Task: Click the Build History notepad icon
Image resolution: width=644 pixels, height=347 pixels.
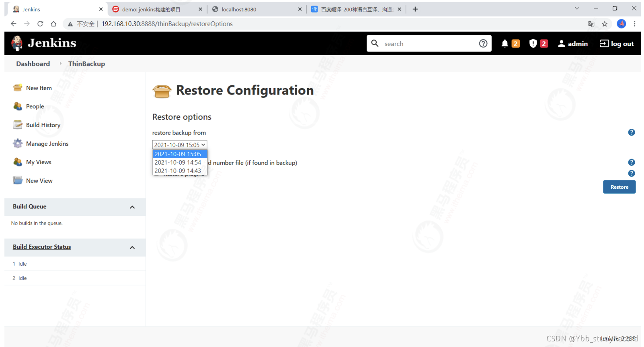Action: coord(18,125)
